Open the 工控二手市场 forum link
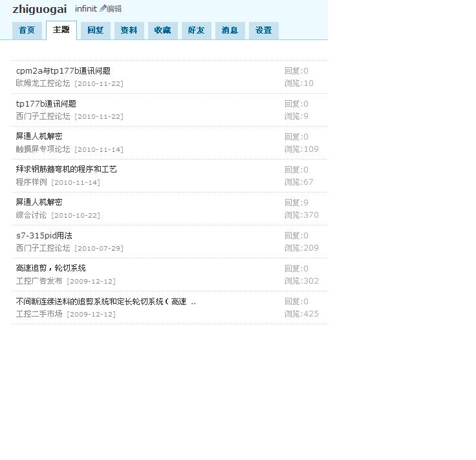The height and width of the screenshot is (460, 476). [x=39, y=314]
